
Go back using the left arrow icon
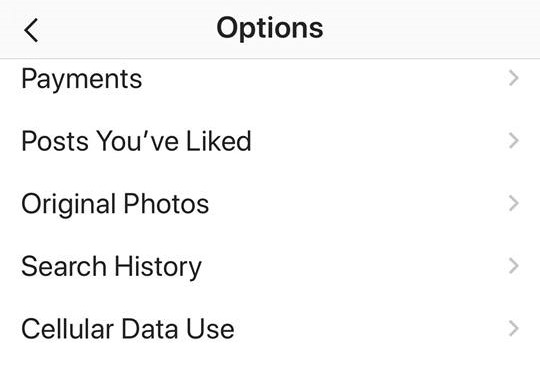coord(31,31)
